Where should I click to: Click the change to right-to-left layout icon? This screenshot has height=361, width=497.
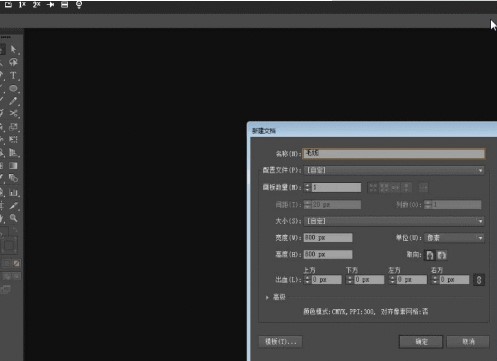423,188
